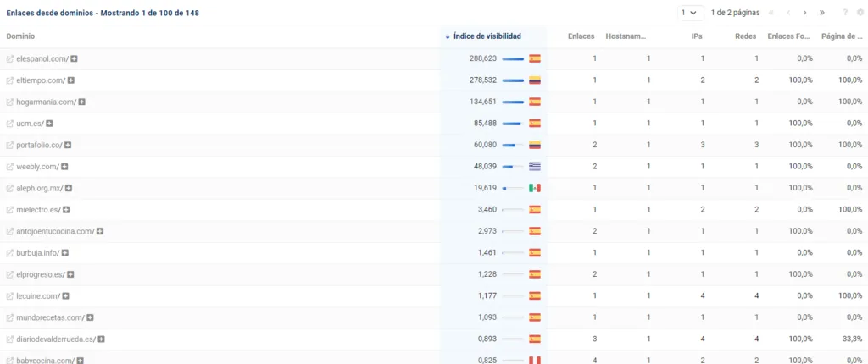
Task: Expand the mielectro.es row plus button
Action: coord(66,210)
